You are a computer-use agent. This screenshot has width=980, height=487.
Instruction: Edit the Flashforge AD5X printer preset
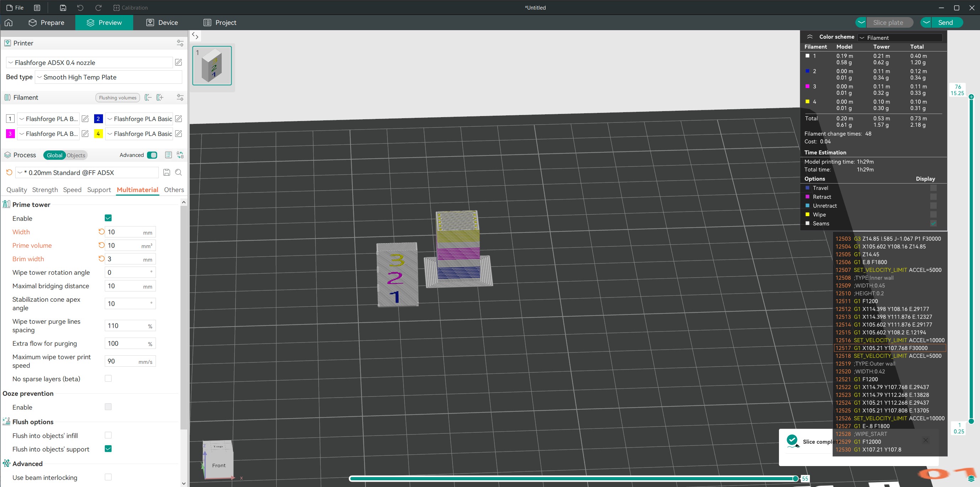(x=178, y=62)
